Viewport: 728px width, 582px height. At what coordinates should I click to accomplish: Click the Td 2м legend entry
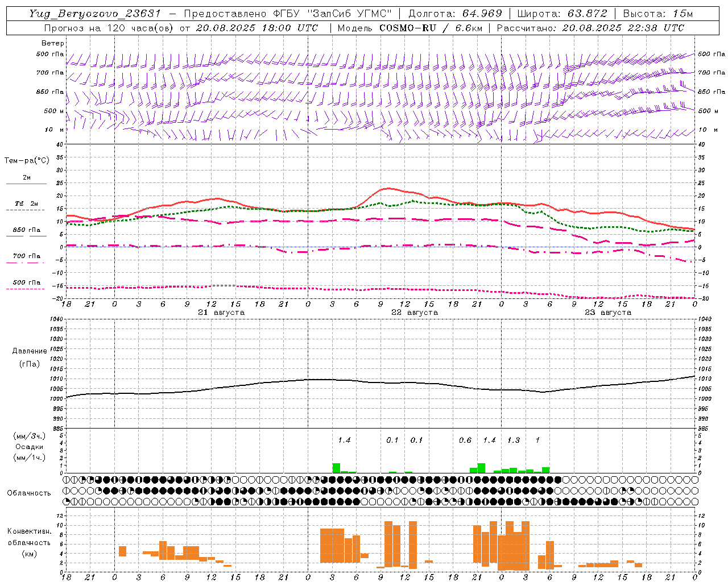26,203
